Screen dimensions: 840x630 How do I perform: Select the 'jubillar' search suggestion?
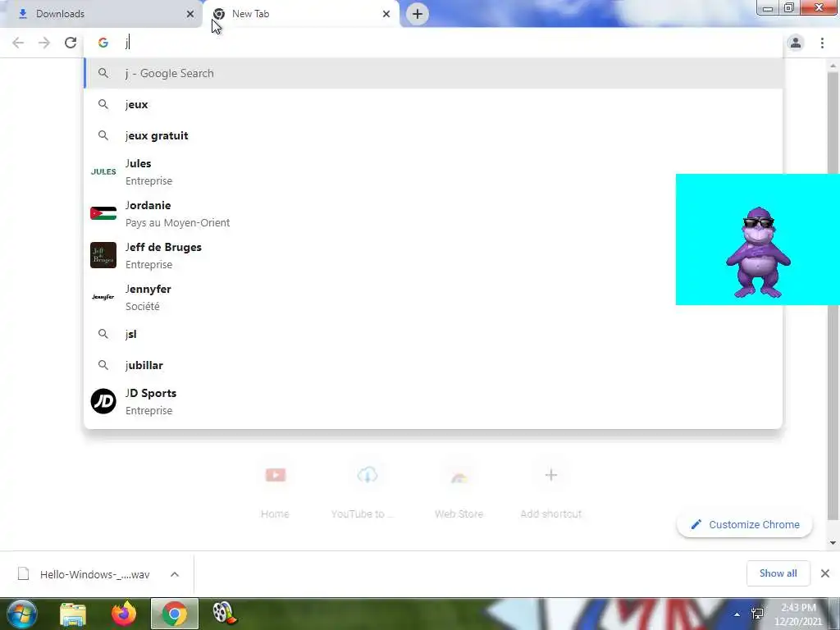point(433,365)
